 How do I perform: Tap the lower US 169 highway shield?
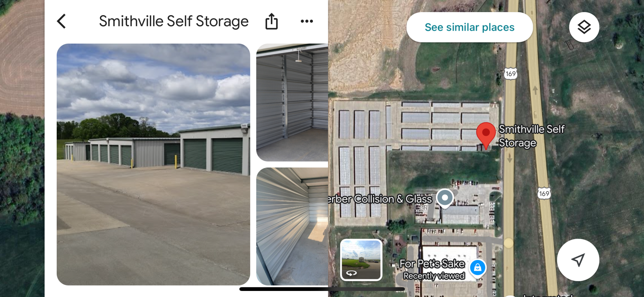coord(544,193)
